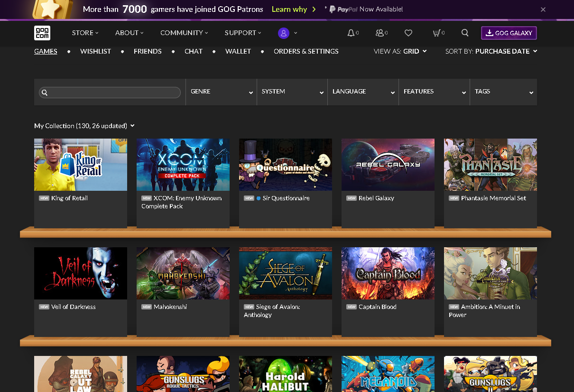Image resolution: width=574 pixels, height=392 pixels.
Task: Close the GOG Patrons banner
Action: tap(543, 9)
